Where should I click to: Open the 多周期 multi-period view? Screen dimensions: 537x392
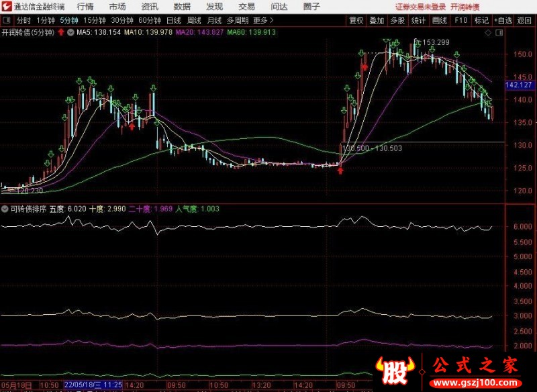238,20
